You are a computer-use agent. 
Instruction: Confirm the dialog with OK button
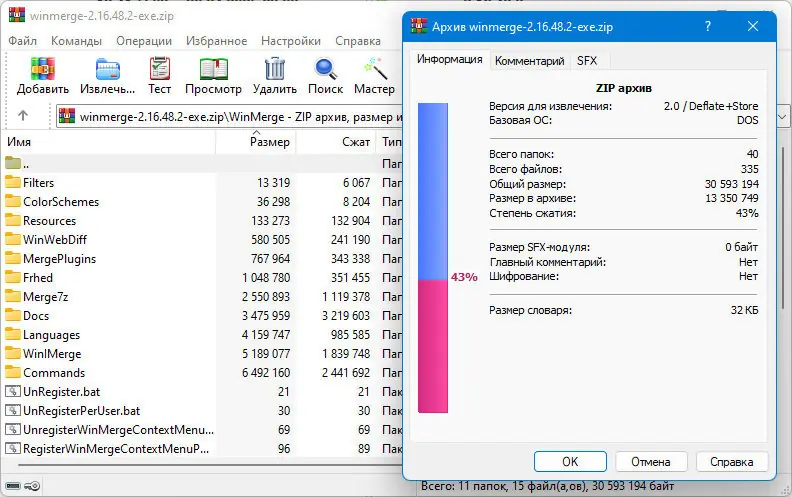coord(570,462)
